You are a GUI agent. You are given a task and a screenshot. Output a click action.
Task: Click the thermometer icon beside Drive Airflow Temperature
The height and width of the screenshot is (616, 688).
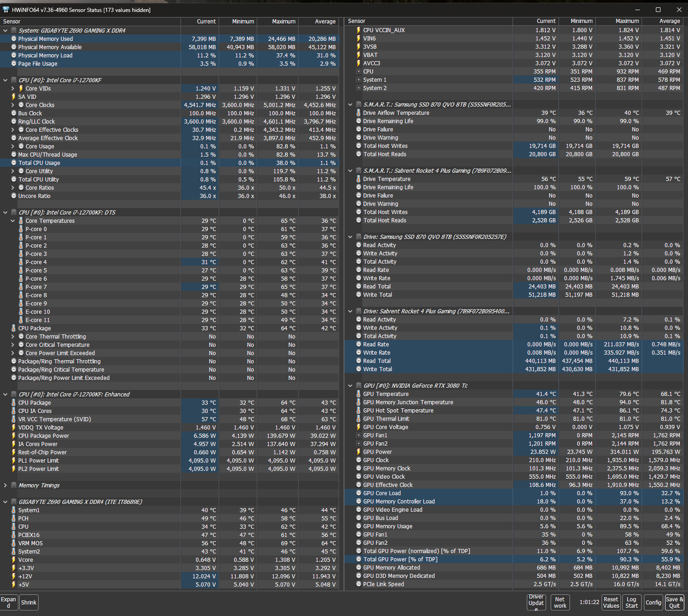click(x=359, y=113)
